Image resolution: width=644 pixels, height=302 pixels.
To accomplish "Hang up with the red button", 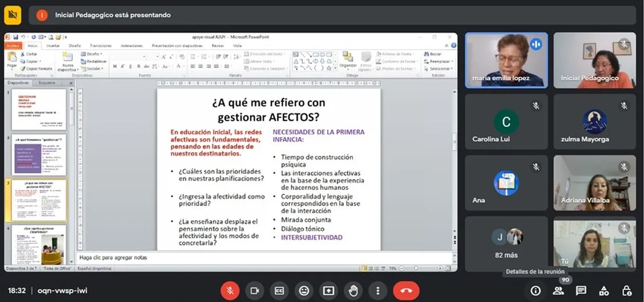I will [406, 291].
